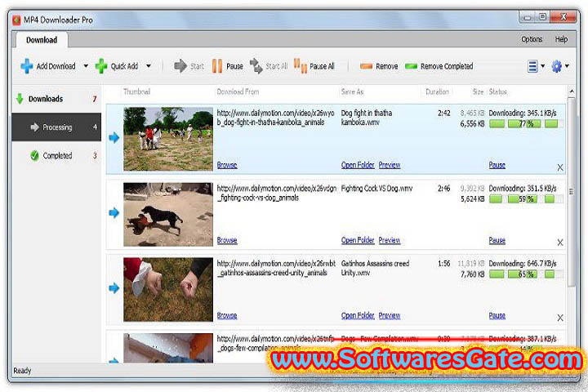The height and width of the screenshot is (392, 588).
Task: Remove Dog fight download with X icon
Action: coord(560,167)
